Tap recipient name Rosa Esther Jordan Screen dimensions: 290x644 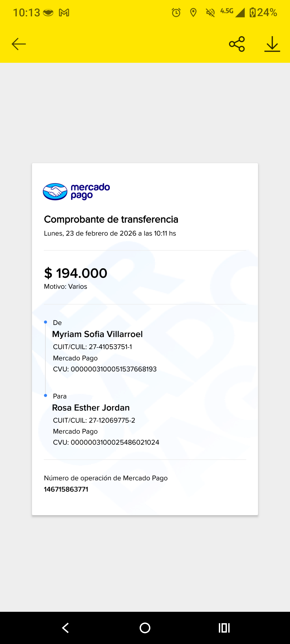point(91,408)
